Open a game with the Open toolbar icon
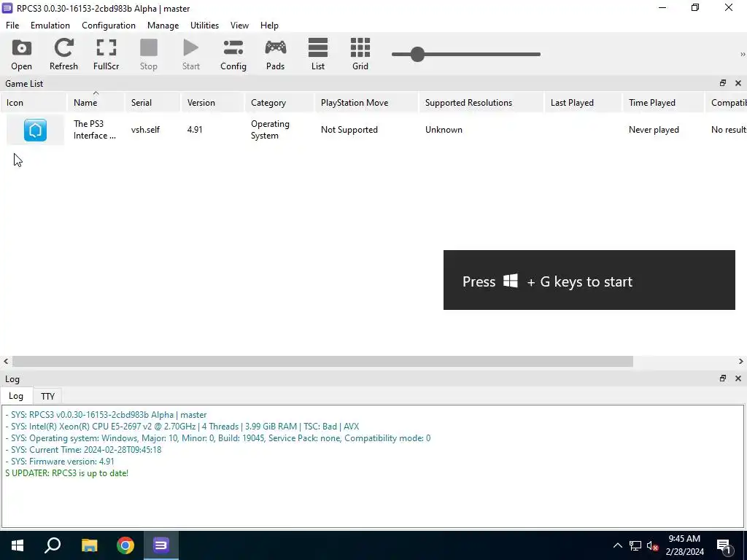The width and height of the screenshot is (747, 560). 21,54
